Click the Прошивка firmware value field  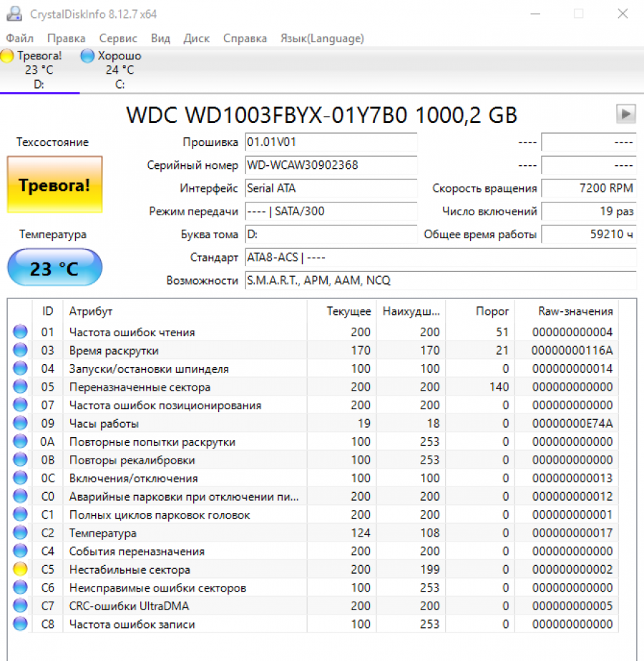point(330,142)
